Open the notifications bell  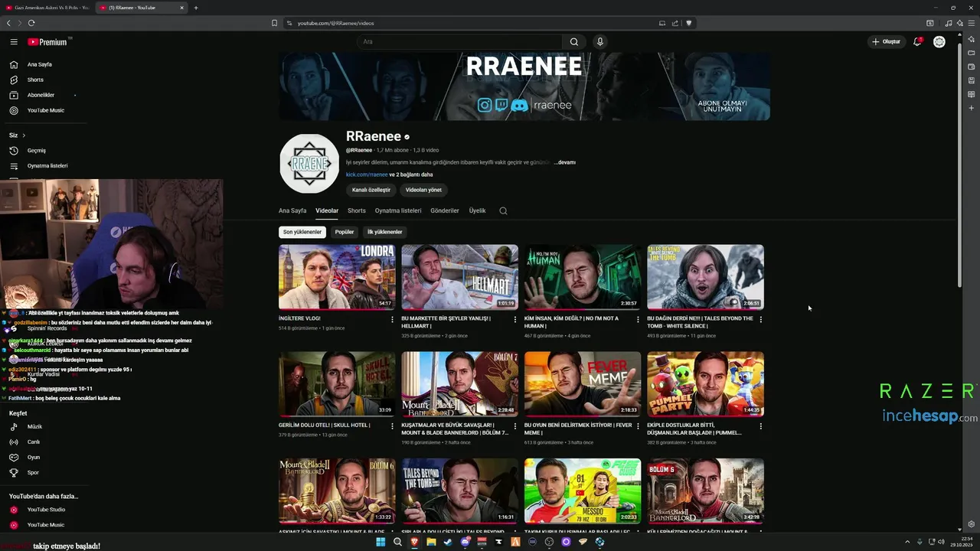pos(917,41)
